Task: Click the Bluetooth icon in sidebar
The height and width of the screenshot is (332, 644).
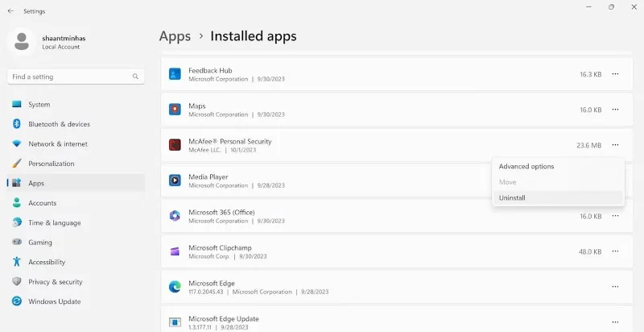Action: pos(16,123)
